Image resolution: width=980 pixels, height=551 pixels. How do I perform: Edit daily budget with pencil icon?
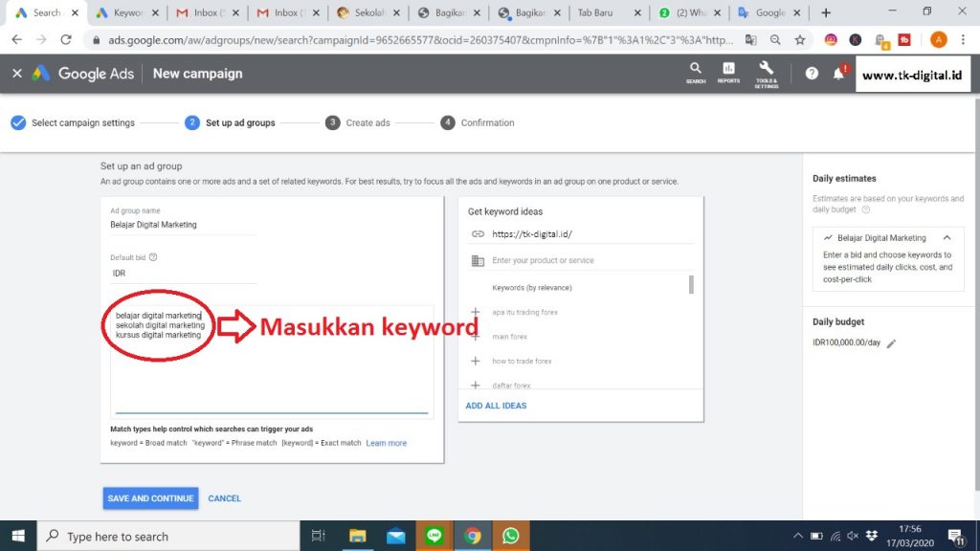point(892,343)
